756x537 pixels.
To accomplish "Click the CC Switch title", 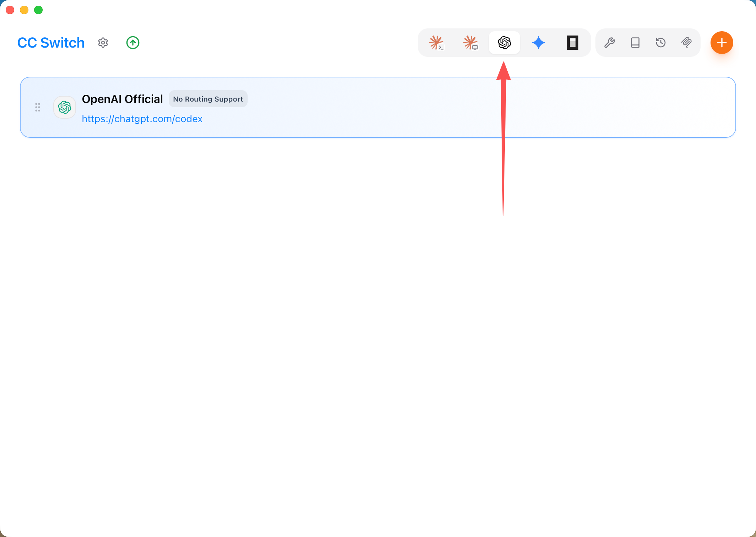I will (x=51, y=43).
